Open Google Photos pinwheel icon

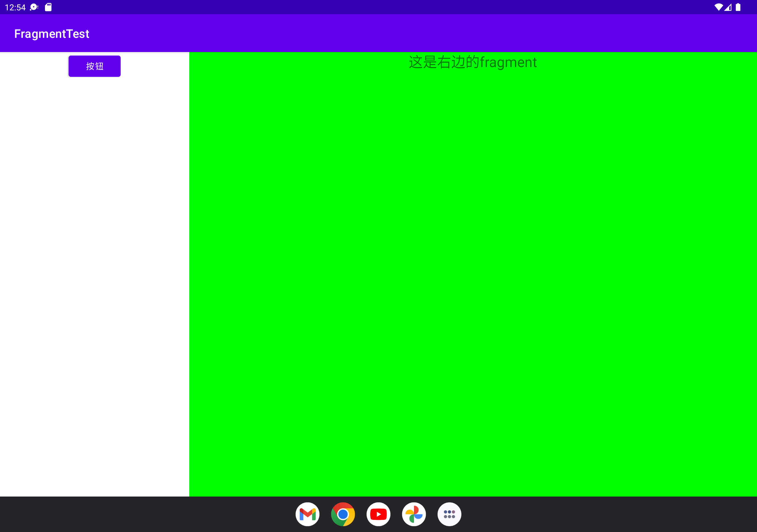[x=414, y=514]
